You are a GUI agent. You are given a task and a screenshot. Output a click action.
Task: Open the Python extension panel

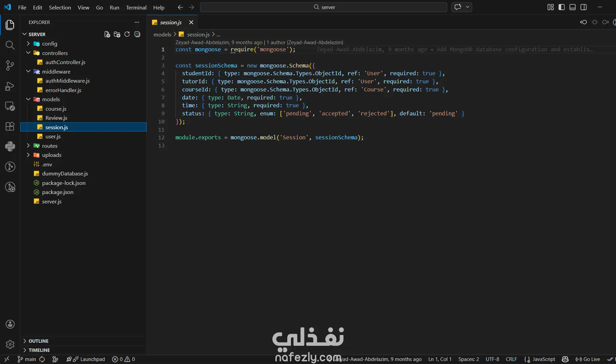(x=10, y=146)
